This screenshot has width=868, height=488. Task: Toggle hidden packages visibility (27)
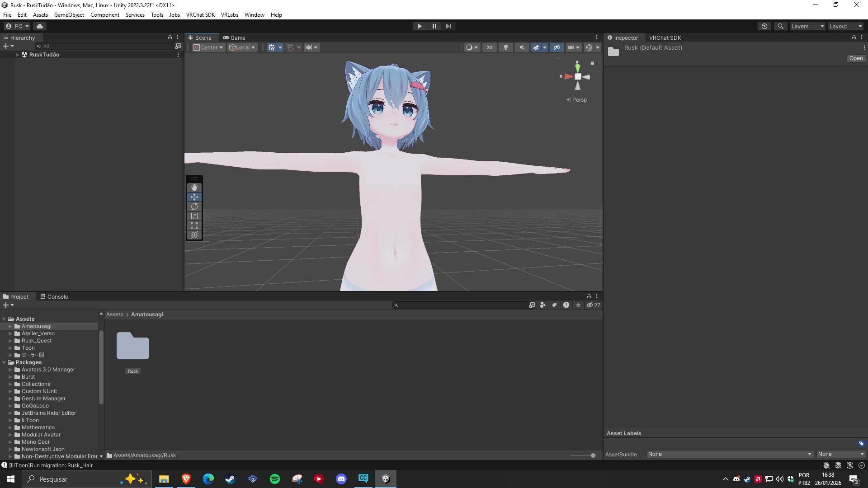(x=594, y=305)
